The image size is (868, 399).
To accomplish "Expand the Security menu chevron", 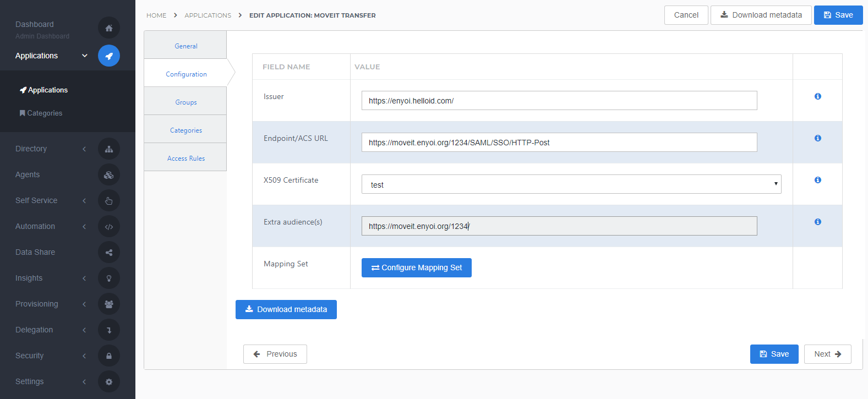I will (84, 356).
